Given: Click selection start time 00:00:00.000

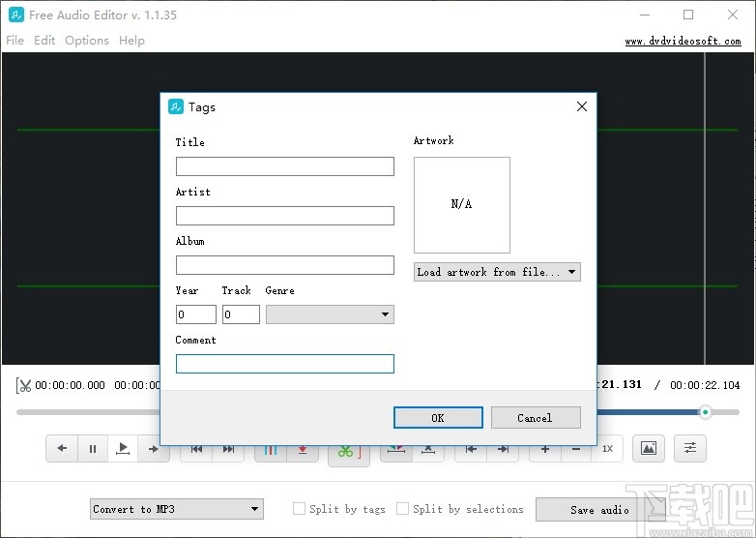Looking at the screenshot, I should tap(70, 385).
